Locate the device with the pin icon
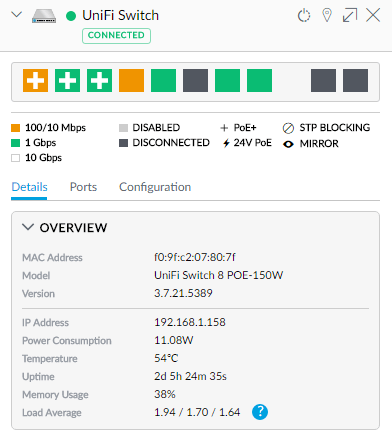 (x=327, y=15)
